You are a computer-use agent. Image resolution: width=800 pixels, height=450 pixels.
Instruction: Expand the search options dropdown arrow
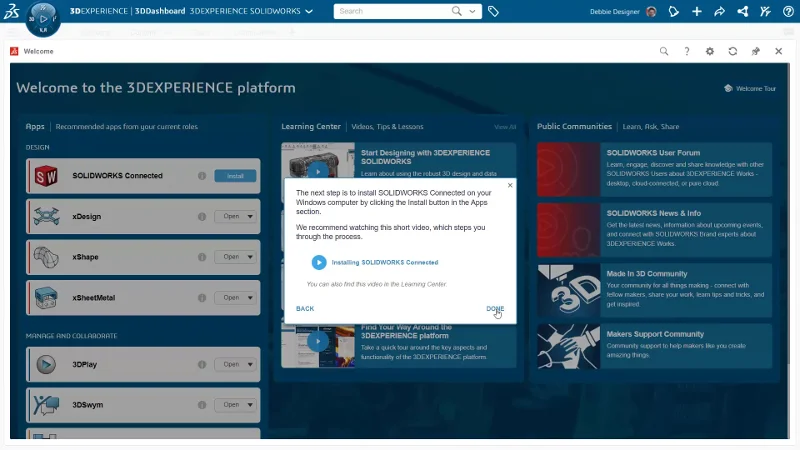473,12
